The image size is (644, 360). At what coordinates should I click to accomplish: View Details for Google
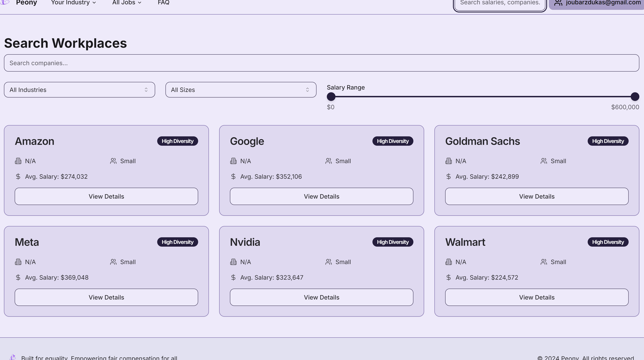(321, 196)
